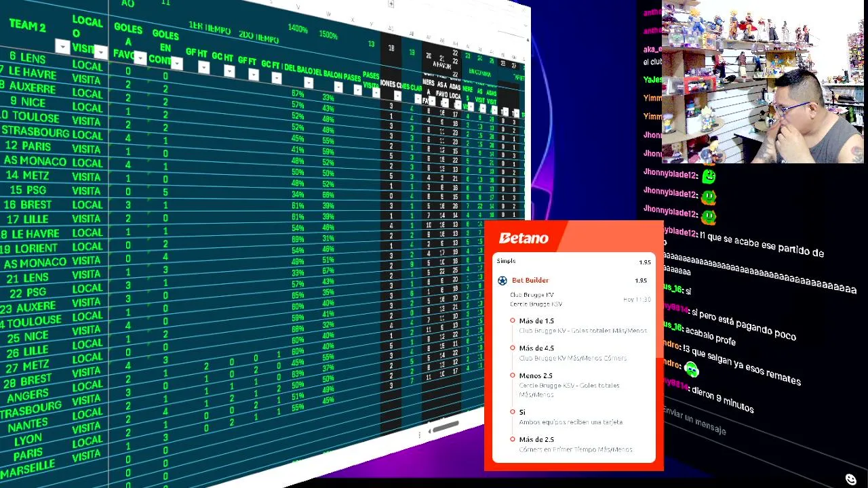Select the '12 PARIS' team cell
This screenshot has width=868, height=488.
point(27,146)
